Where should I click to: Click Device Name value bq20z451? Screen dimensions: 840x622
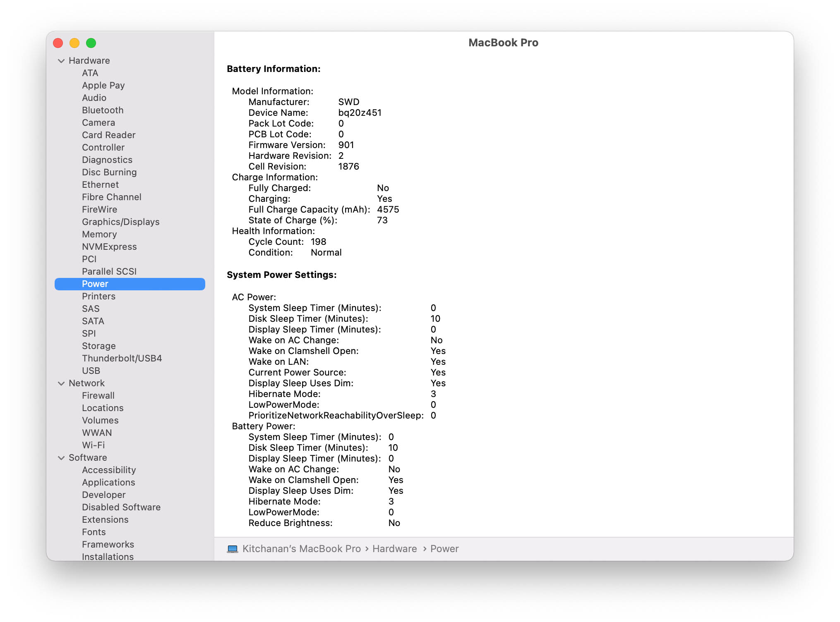tap(360, 113)
